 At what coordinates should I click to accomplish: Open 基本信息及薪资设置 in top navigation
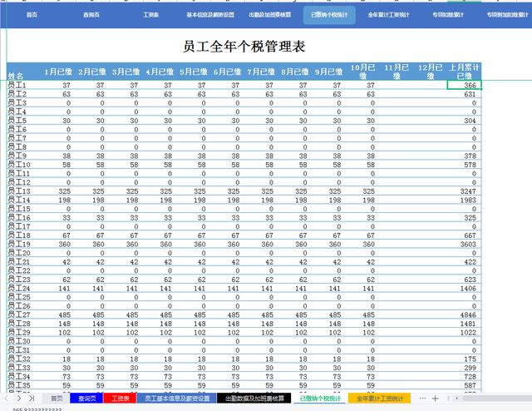point(204,15)
